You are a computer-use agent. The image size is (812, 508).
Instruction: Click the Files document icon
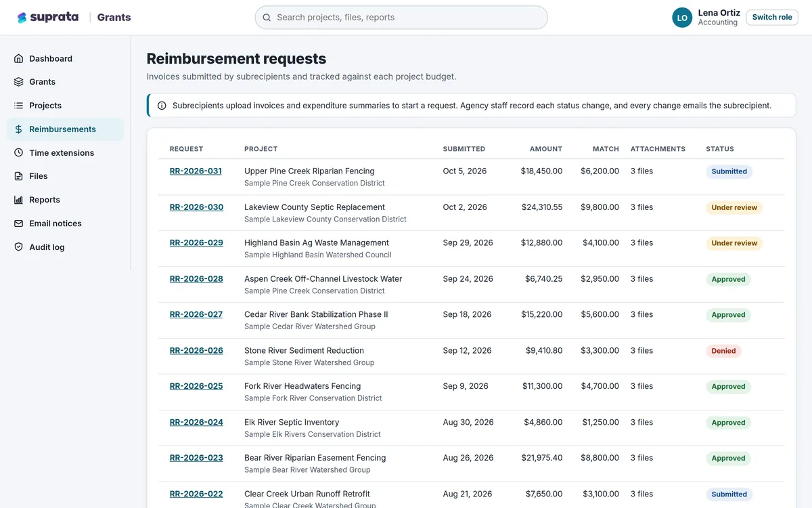[19, 176]
